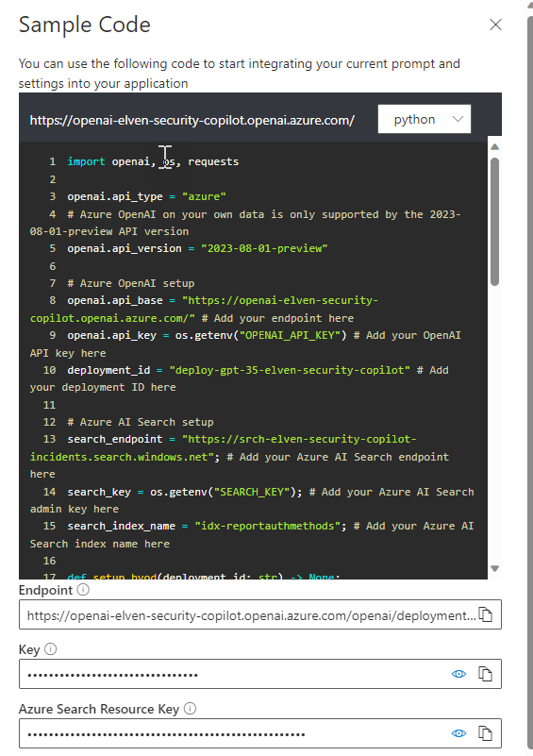The image size is (533, 756).
Task: Open info icon beside Key label
Action: tap(51, 649)
